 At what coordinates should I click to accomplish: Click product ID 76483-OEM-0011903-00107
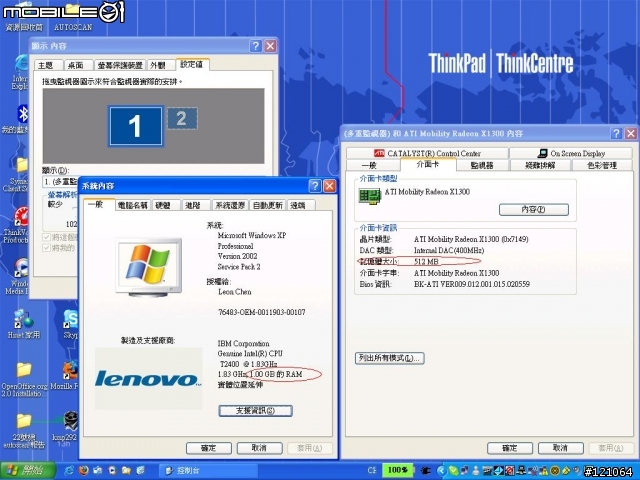tap(262, 312)
